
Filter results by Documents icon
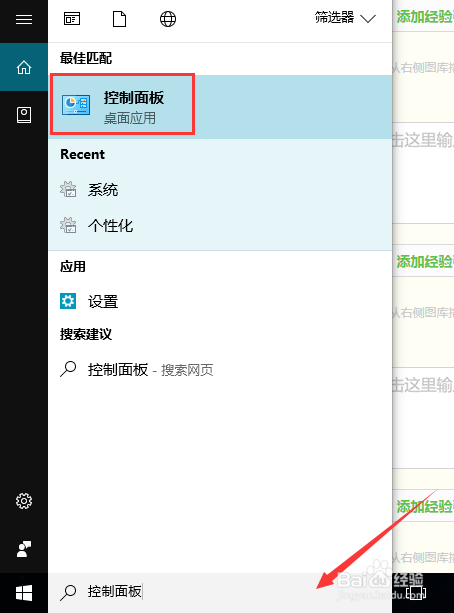pos(120,19)
